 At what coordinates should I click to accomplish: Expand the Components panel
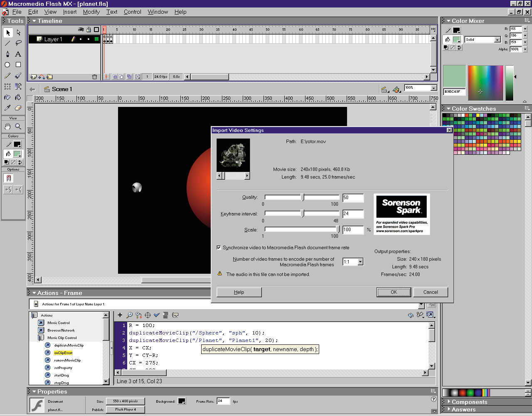pos(448,402)
